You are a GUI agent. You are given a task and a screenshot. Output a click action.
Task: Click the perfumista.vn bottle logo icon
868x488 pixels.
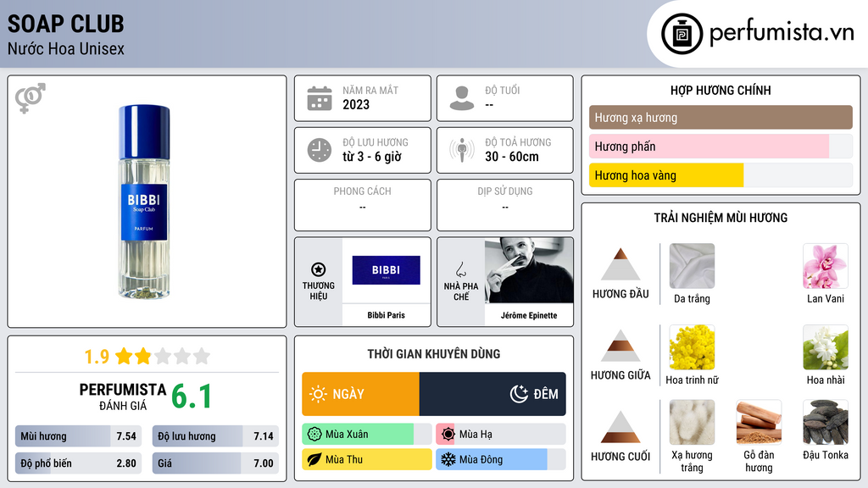click(682, 34)
